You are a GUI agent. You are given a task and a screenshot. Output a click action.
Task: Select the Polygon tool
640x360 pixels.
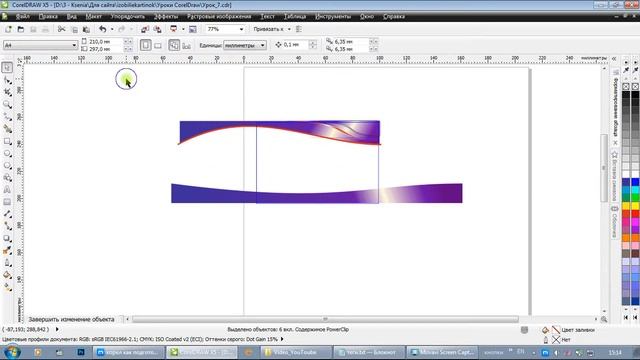pyautogui.click(x=7, y=166)
